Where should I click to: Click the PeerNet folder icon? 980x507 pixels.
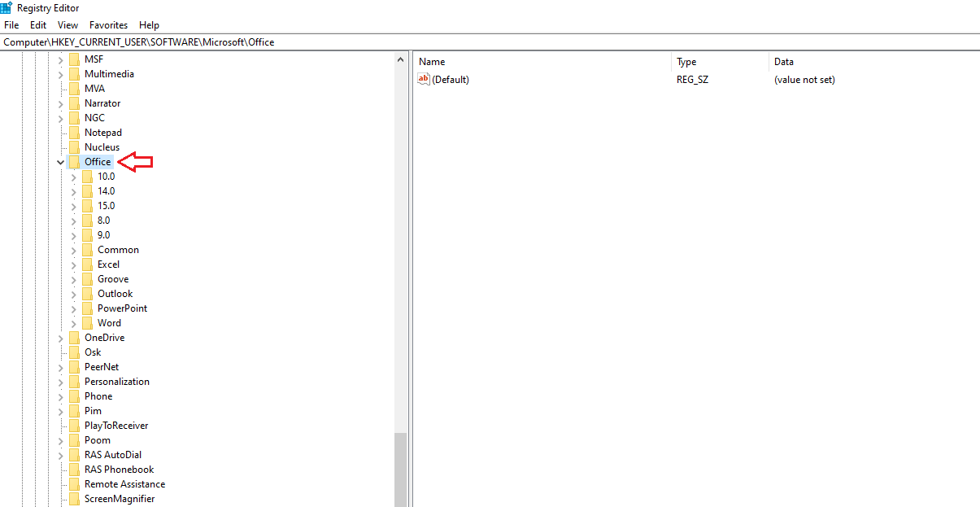(x=75, y=367)
